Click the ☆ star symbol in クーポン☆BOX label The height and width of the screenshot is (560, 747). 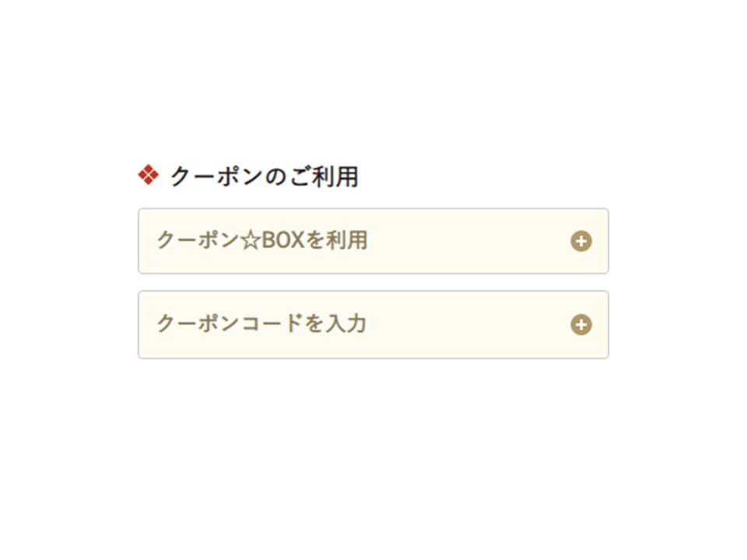(250, 241)
